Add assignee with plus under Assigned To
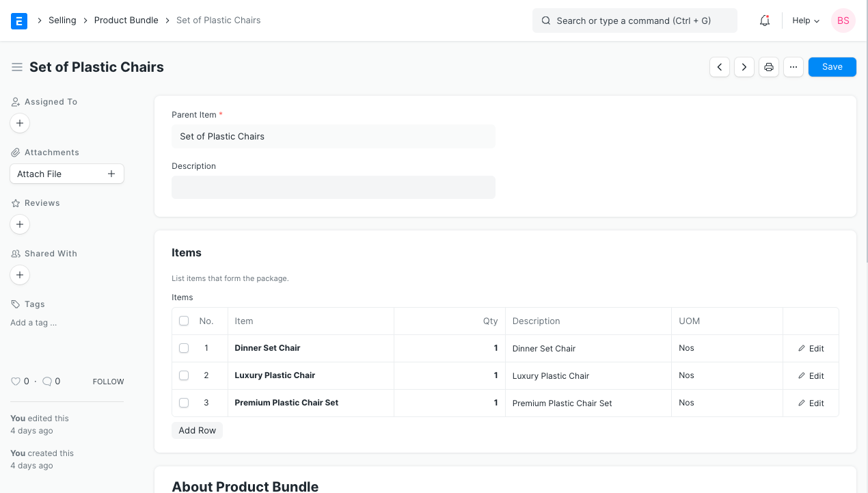868x493 pixels. [x=20, y=123]
